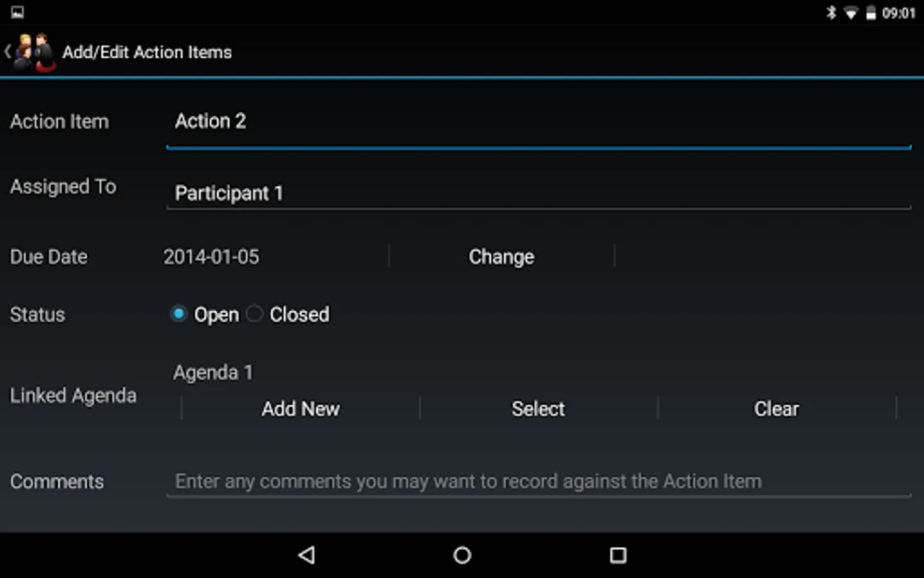Tap the battery indicator icon
This screenshot has width=924, height=578.
tap(871, 13)
